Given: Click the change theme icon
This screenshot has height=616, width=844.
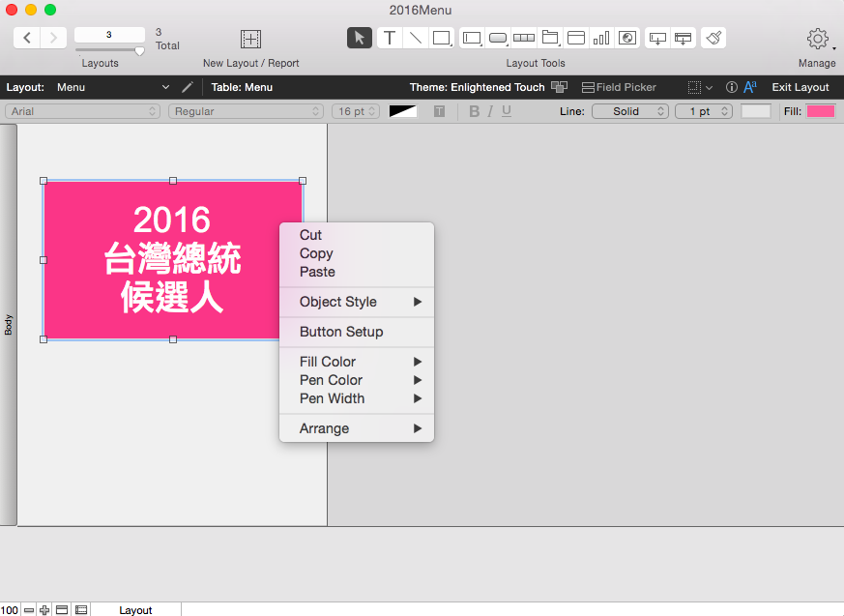Looking at the screenshot, I should 559,87.
